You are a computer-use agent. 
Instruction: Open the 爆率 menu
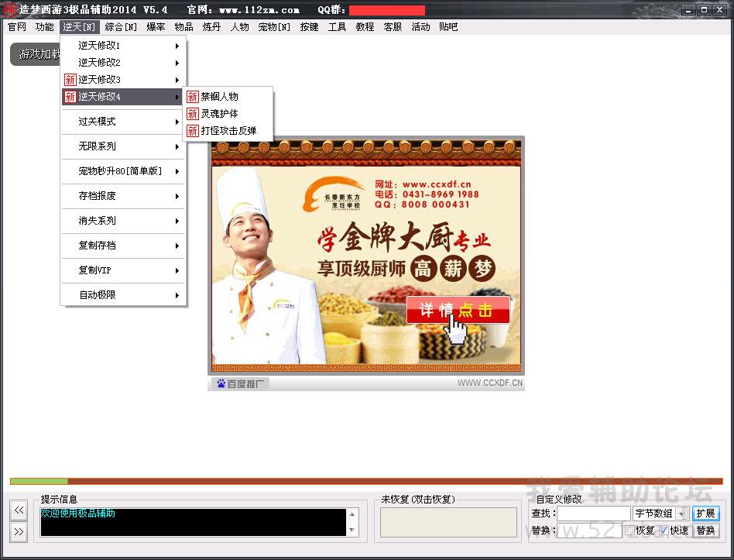(156, 27)
